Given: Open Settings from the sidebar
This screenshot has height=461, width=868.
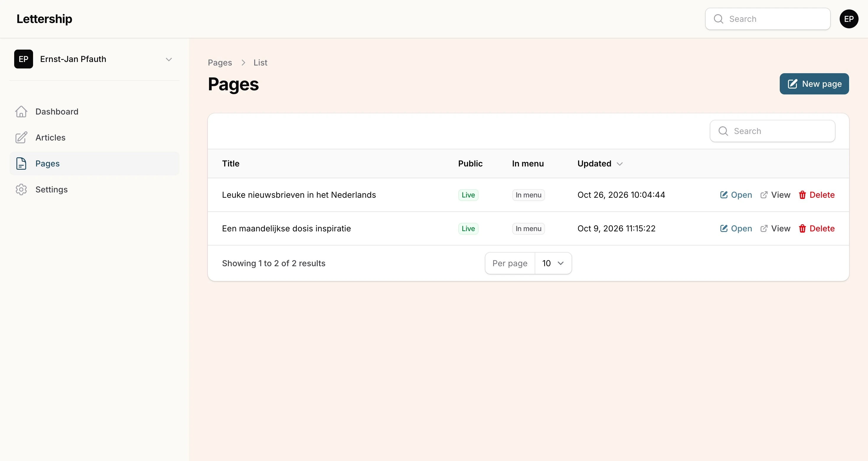Looking at the screenshot, I should tap(94, 189).
